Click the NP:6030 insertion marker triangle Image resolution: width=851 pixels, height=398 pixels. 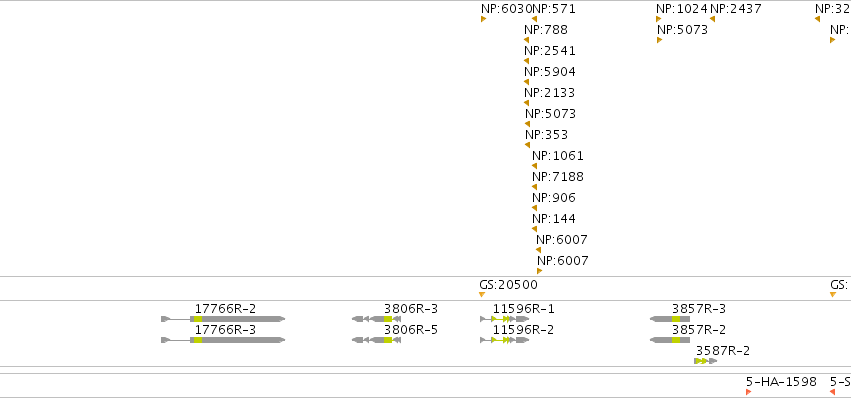[x=483, y=19]
